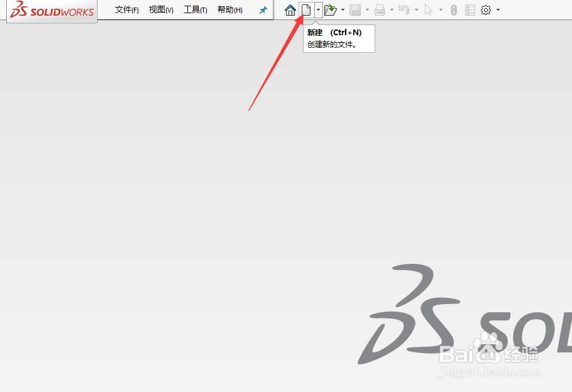
Task: Open the File Properties list icon
Action: coord(470,10)
